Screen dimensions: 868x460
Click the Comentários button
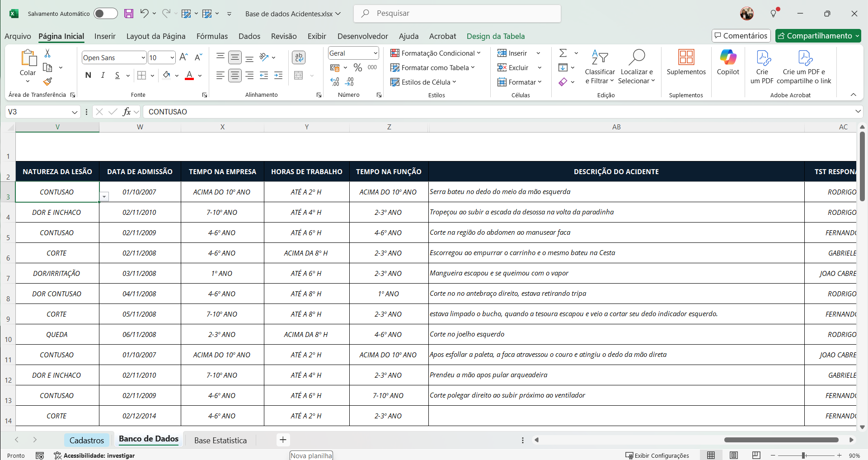(x=741, y=36)
